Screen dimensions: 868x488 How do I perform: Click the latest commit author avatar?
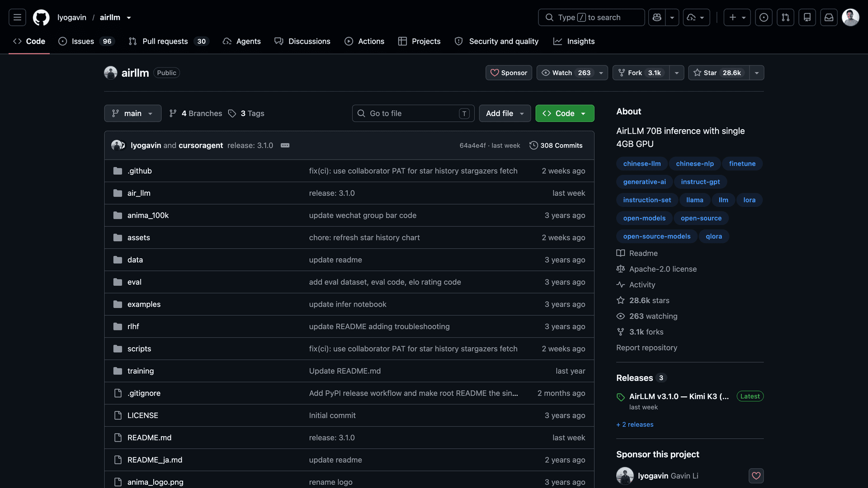coord(118,145)
